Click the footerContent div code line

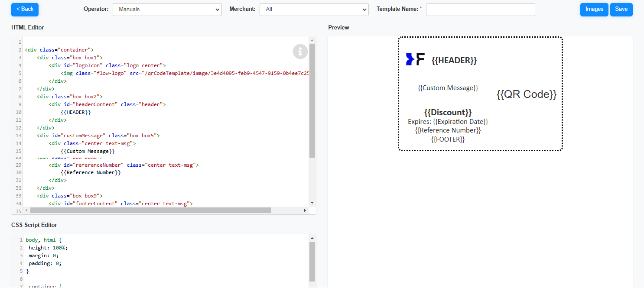tap(121, 204)
